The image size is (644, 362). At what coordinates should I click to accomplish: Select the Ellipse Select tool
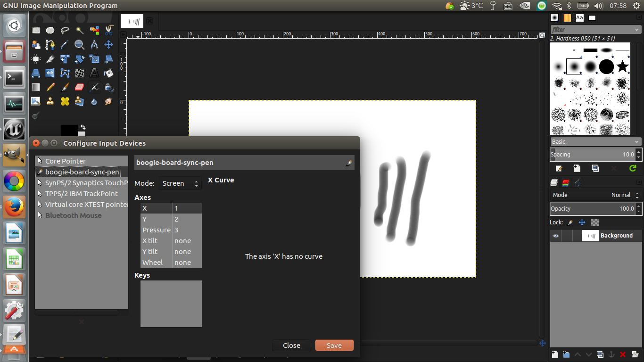click(x=50, y=31)
